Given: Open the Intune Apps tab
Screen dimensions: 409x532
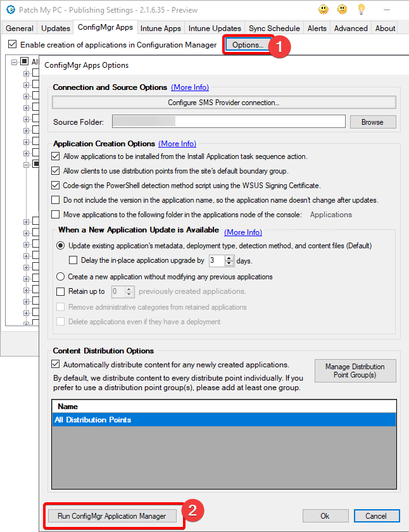Looking at the screenshot, I should click(x=160, y=28).
